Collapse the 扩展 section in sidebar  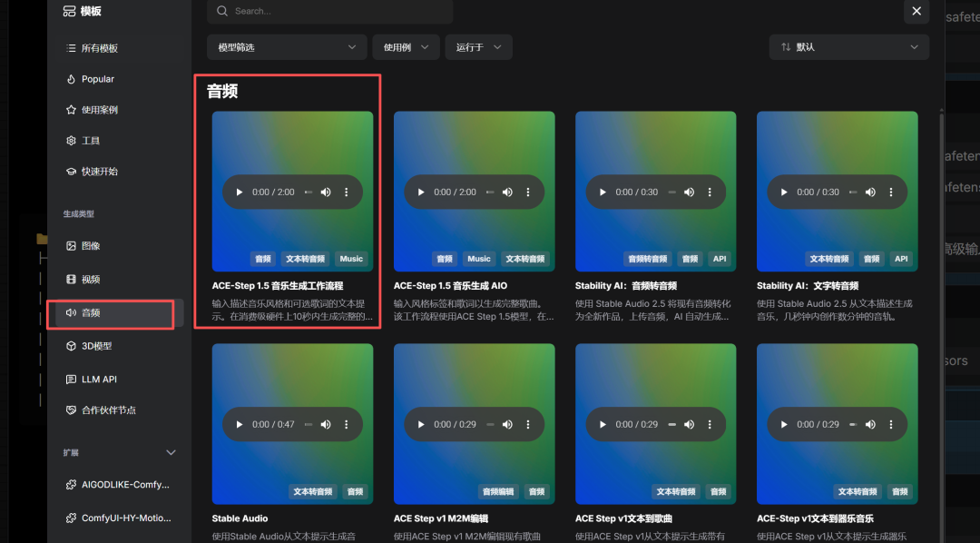coord(171,452)
